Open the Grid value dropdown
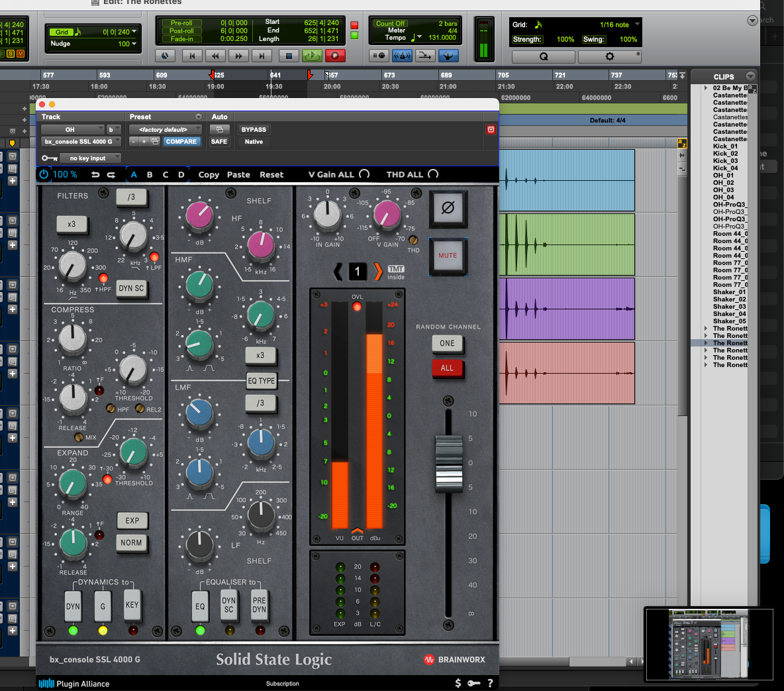 point(120,32)
